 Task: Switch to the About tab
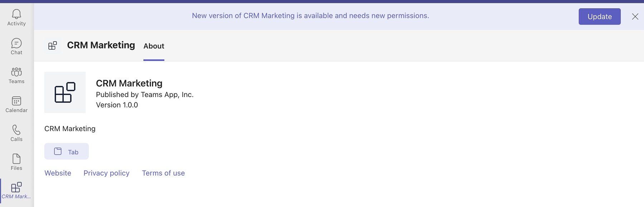(154, 46)
